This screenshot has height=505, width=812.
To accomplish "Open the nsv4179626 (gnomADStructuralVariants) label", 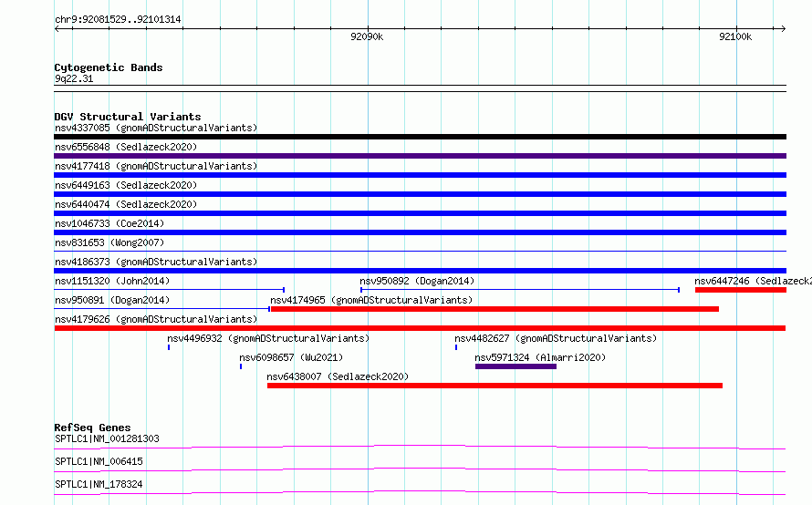I will 156,319.
